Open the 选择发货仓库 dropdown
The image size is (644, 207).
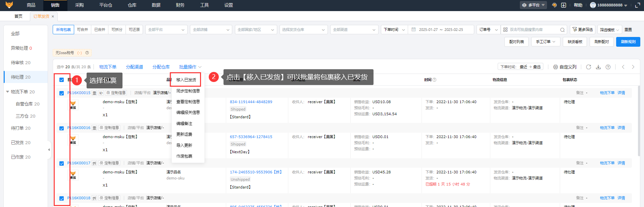coord(303,30)
